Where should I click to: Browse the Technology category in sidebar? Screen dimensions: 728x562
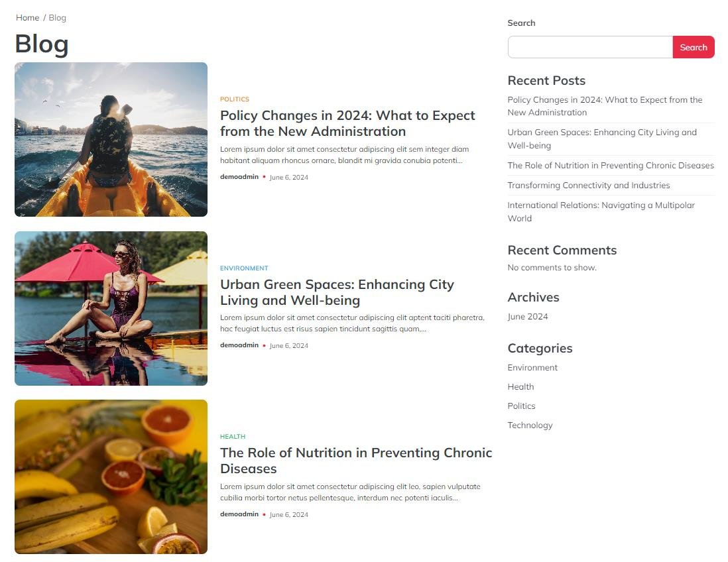pos(530,425)
